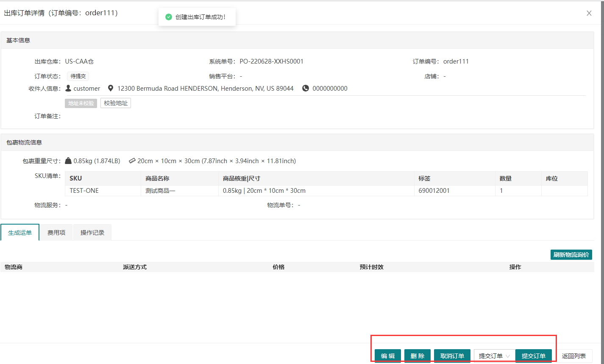This screenshot has width=604, height=364.
Task: Close the outbound order detail dialog
Action: 589,13
